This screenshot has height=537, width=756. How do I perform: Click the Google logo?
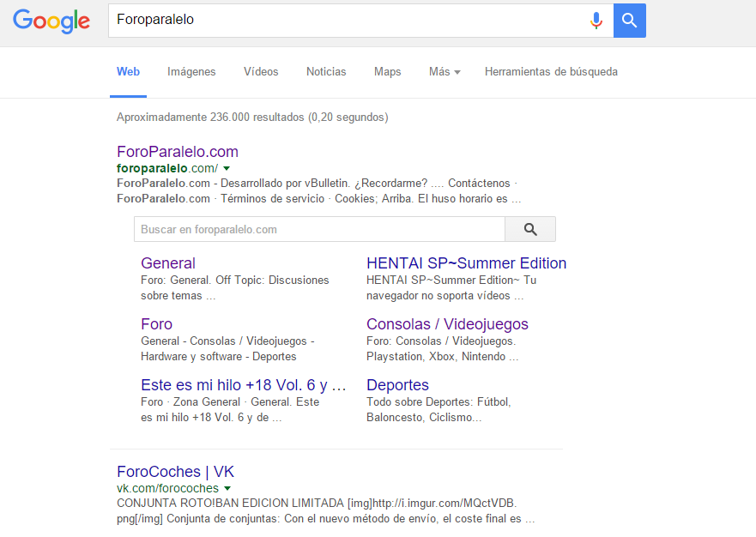tap(51, 21)
